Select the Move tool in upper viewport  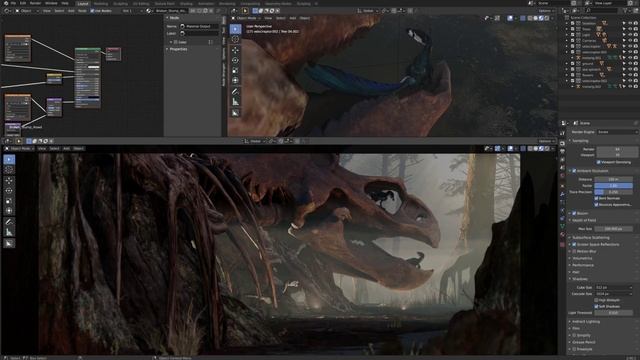click(x=235, y=50)
